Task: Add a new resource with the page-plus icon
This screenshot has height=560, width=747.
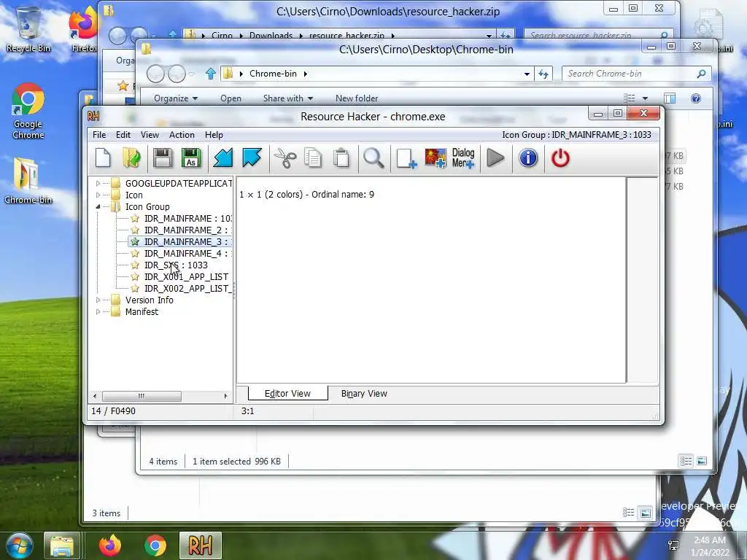Action: [406, 158]
